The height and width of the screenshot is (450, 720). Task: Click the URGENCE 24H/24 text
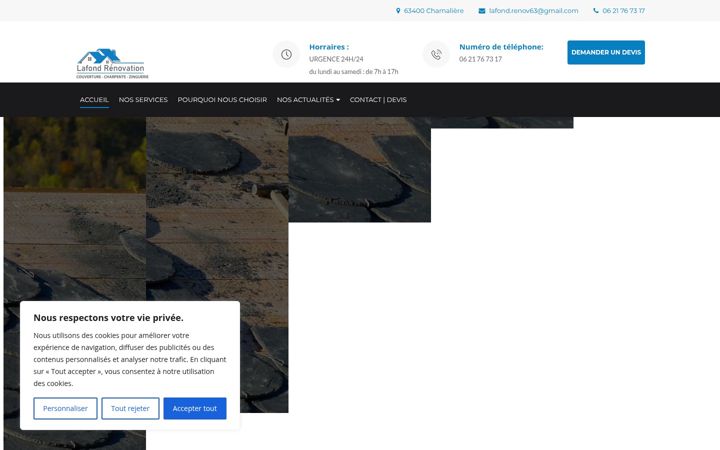click(336, 59)
